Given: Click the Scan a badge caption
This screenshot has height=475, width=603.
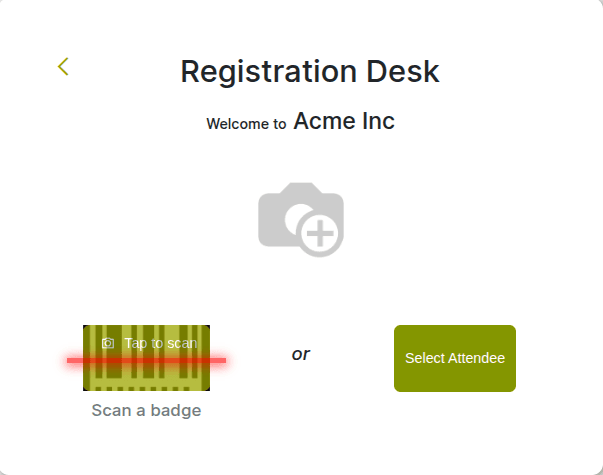Looking at the screenshot, I should tap(147, 410).
